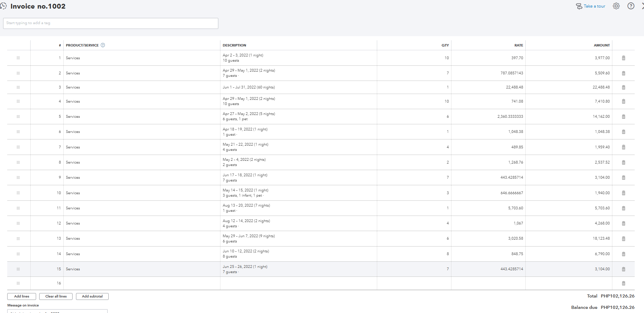Click Product/Service info tooltip icon

[x=103, y=45]
